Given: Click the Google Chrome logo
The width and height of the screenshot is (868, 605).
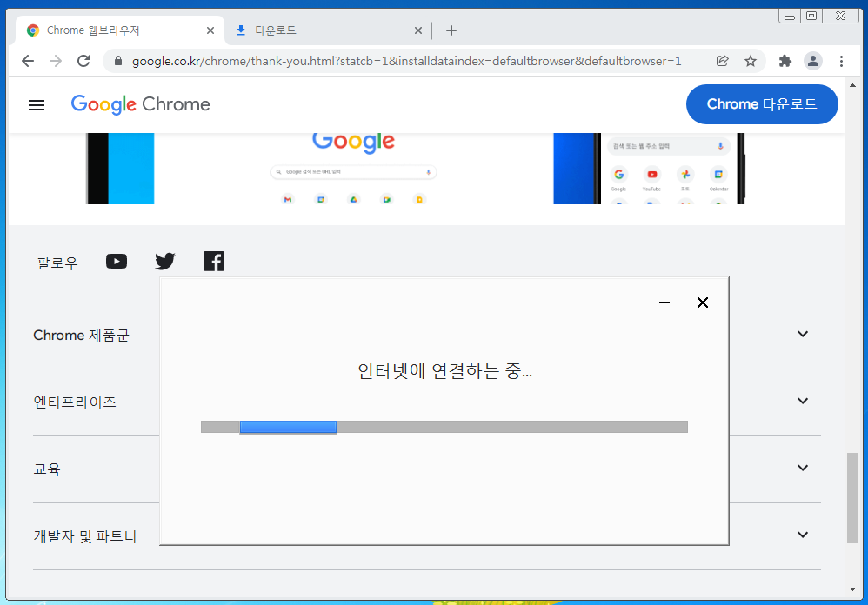Looking at the screenshot, I should pyautogui.click(x=141, y=104).
